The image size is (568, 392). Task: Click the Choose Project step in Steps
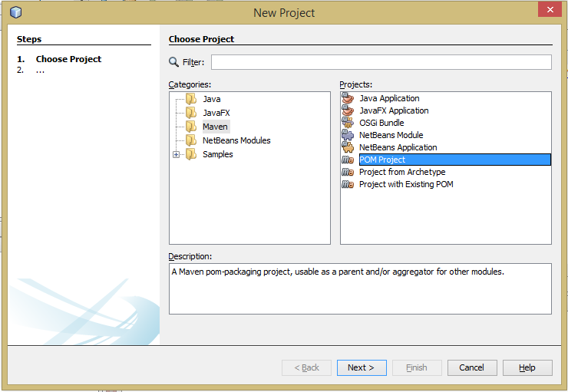68,59
